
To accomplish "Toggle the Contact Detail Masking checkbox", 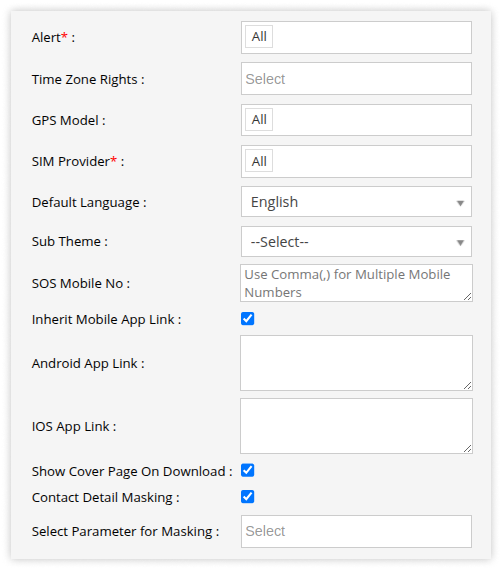I will (x=248, y=497).
